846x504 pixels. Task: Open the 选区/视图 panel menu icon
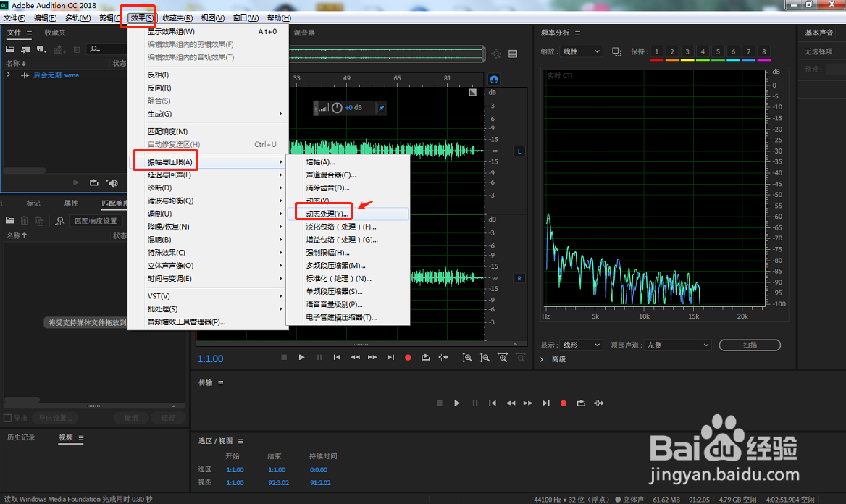click(240, 442)
